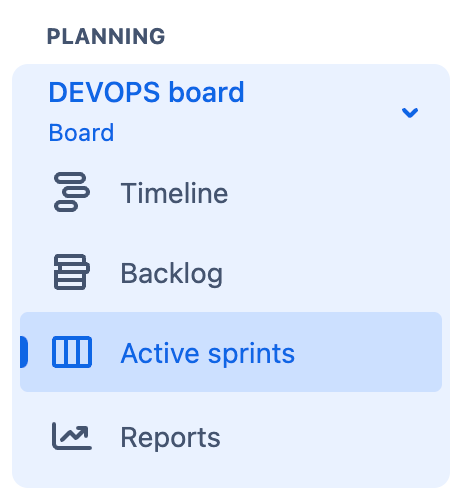The height and width of the screenshot is (490, 464).
Task: Go to the Backlog view
Action: click(231, 272)
